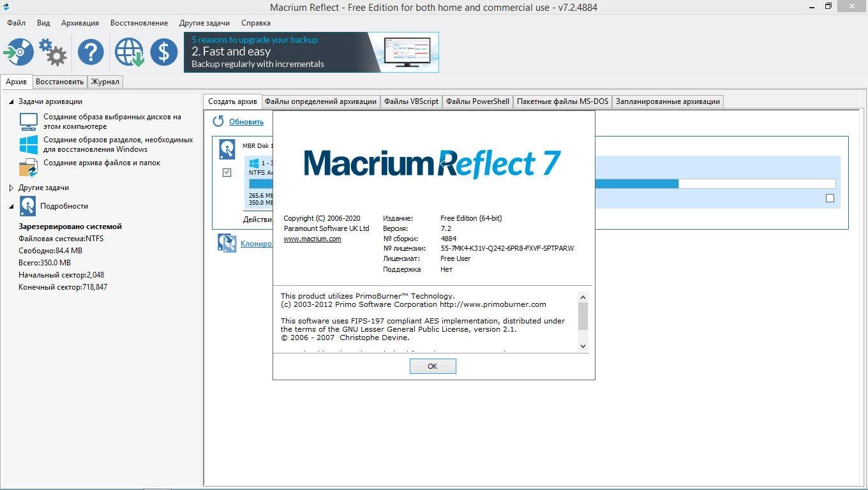Viewport: 868px width, 490px height.
Task: Click the upgrade backup banner advertisement
Action: tap(311, 52)
